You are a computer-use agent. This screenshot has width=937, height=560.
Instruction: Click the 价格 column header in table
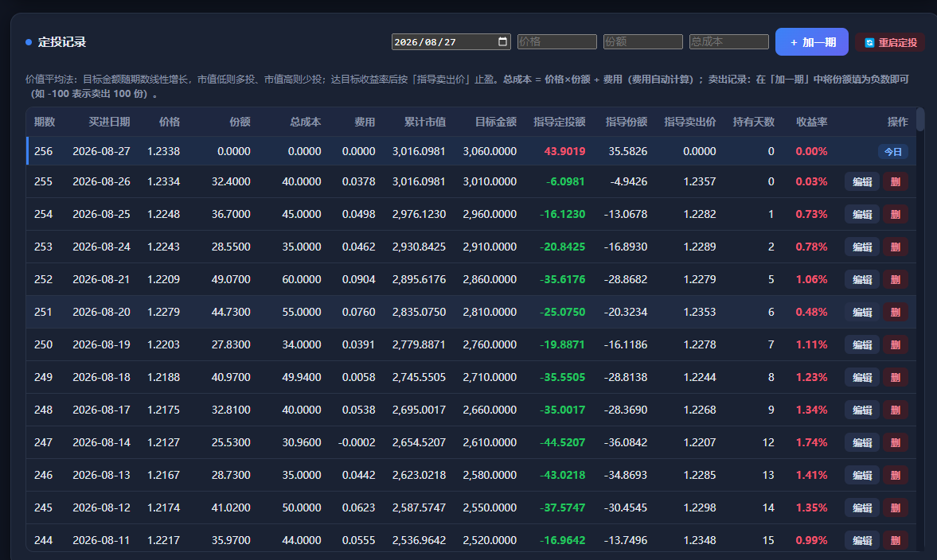[x=169, y=122]
